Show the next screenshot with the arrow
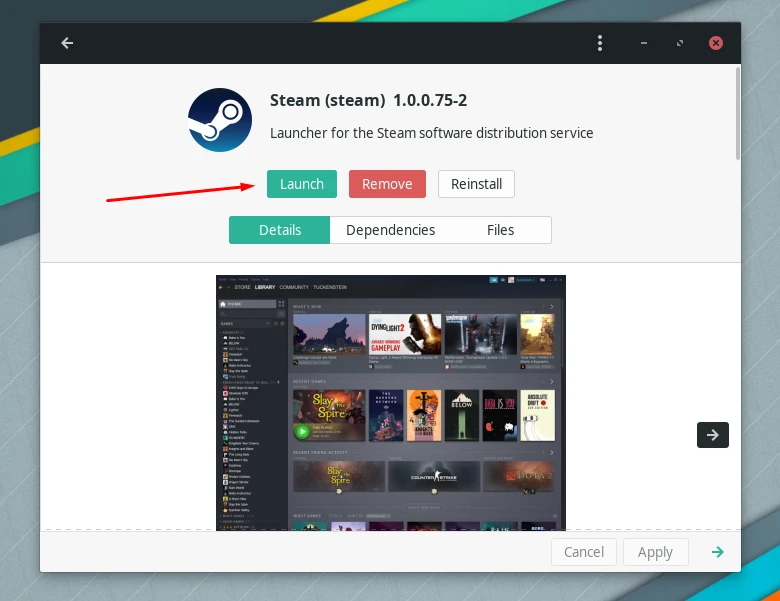Screen dimensions: 780x601 712,435
